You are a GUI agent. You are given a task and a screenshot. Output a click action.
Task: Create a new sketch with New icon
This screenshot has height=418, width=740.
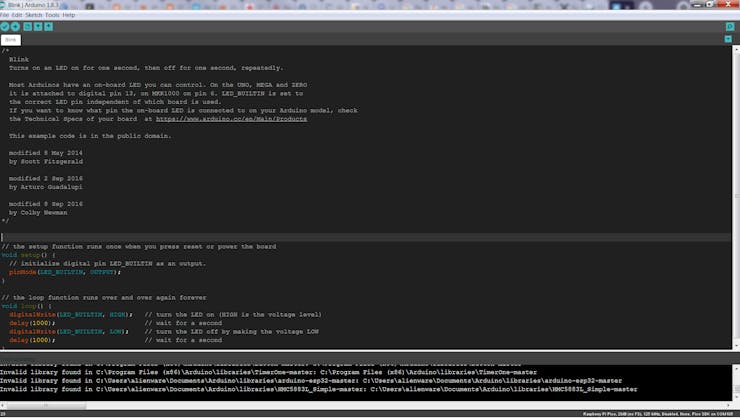[x=28, y=27]
